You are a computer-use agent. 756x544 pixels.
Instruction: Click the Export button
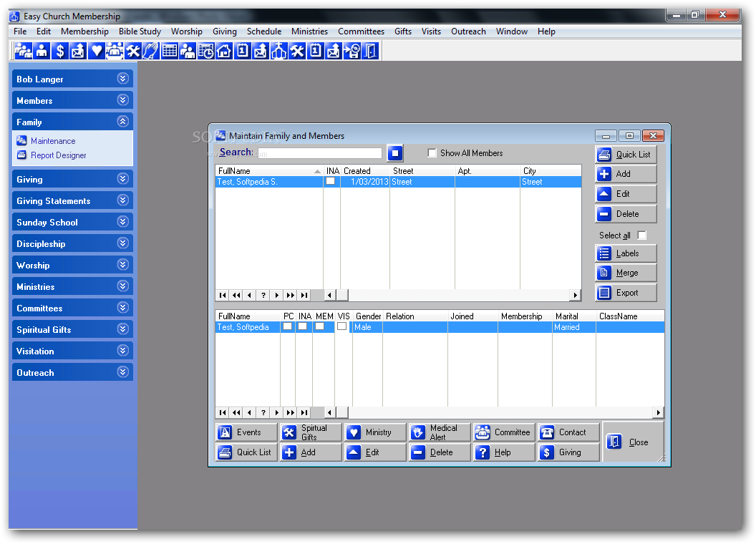(x=626, y=293)
